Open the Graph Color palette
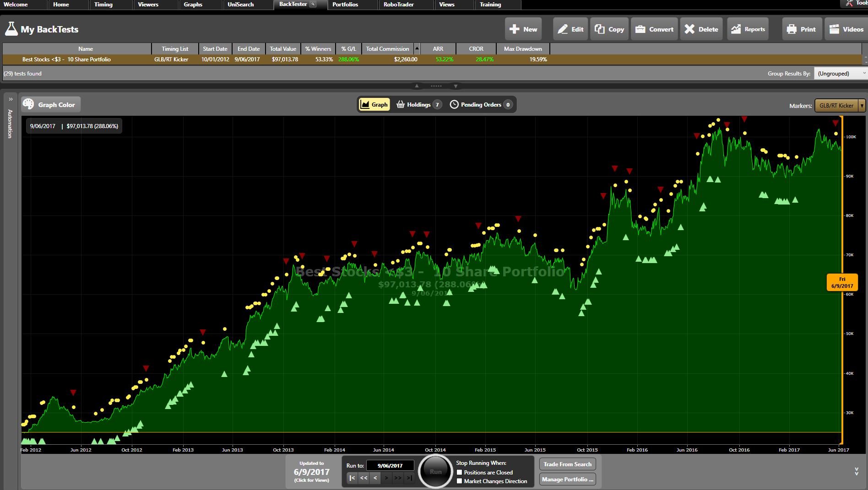Viewport: 868px width, 490px height. click(50, 104)
